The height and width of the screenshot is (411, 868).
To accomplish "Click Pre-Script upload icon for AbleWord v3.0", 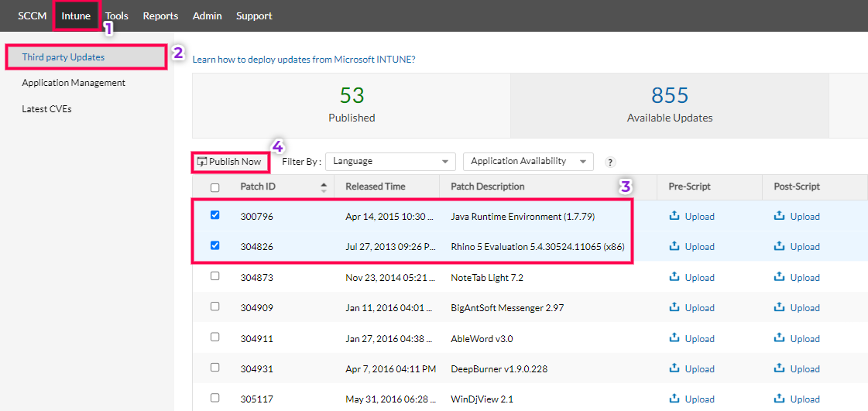I will [x=674, y=338].
